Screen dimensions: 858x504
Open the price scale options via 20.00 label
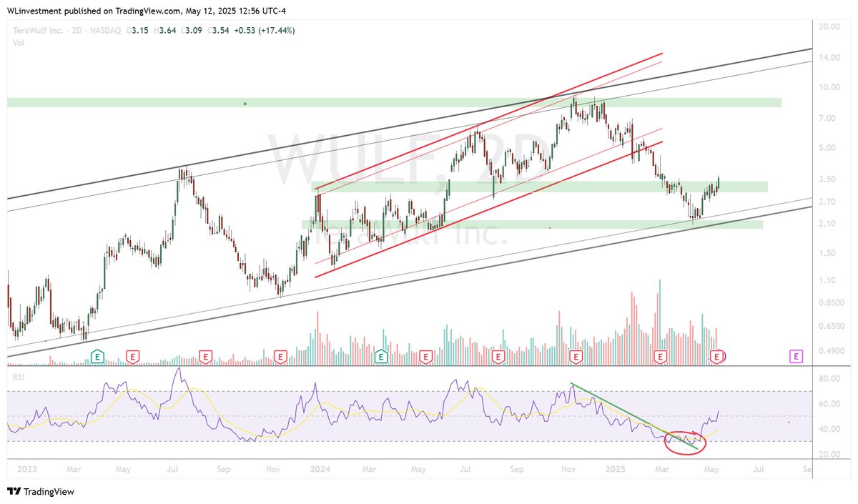[829, 27]
